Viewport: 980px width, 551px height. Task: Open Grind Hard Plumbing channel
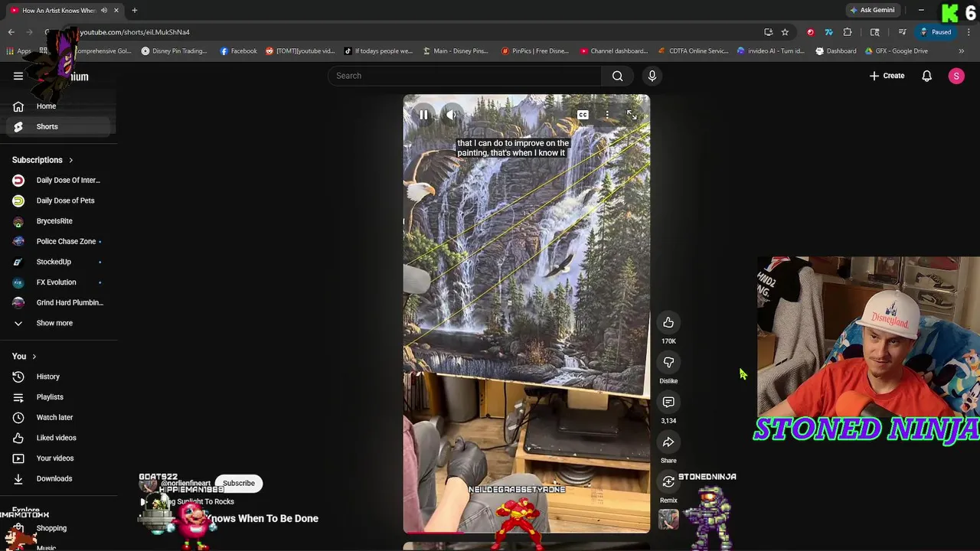click(57, 302)
